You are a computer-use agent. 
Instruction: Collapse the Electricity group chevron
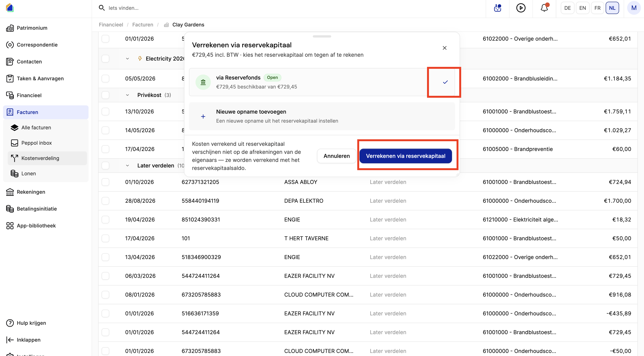(x=127, y=58)
